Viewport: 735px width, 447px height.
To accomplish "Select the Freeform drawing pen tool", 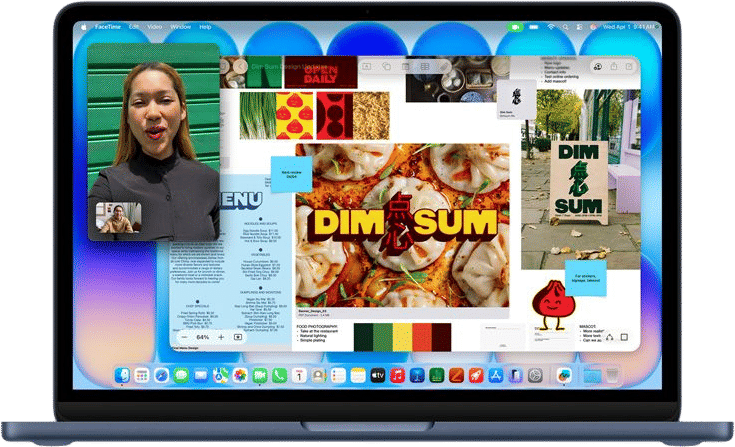I will click(x=444, y=67).
